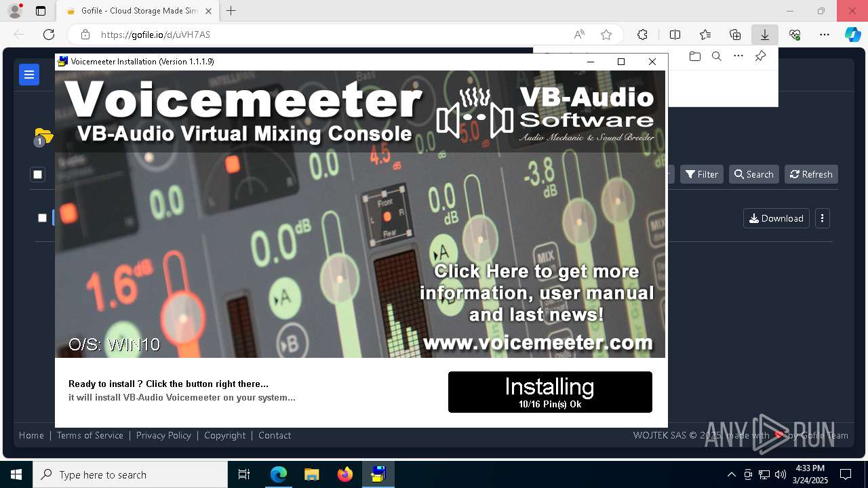868x488 pixels.
Task: Open the Collections icon
Action: [x=735, y=35]
